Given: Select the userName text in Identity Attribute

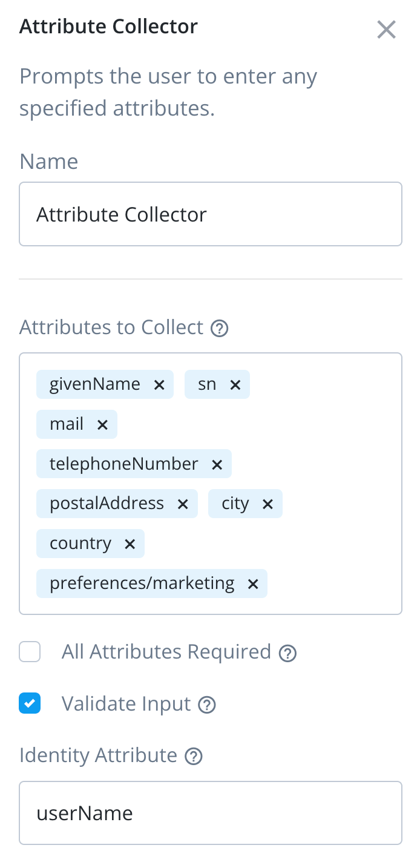Looking at the screenshot, I should pyautogui.click(x=85, y=813).
